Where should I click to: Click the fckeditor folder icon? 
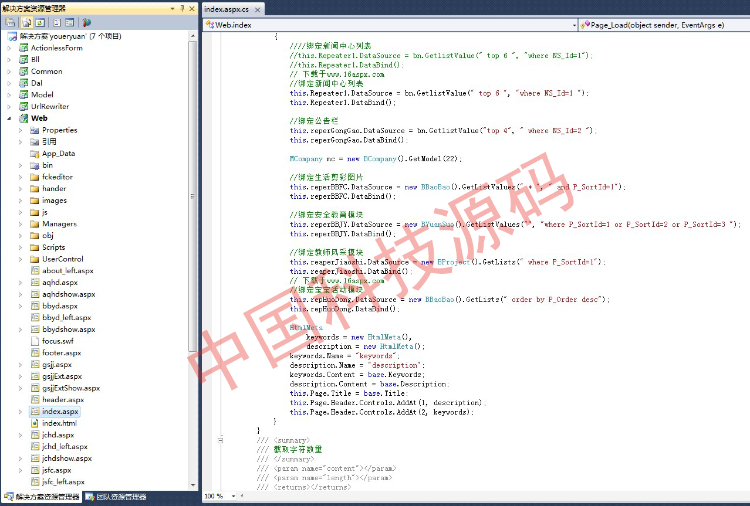pos(34,177)
